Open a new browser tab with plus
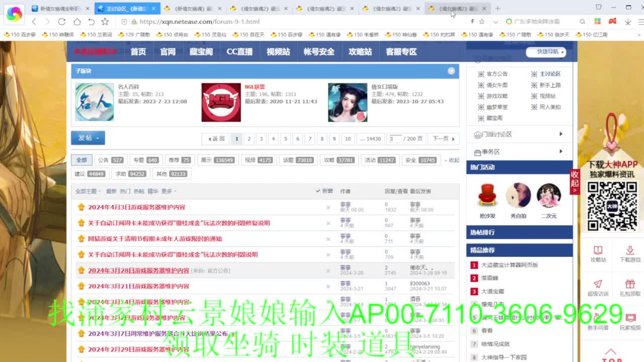 [x=498, y=9]
